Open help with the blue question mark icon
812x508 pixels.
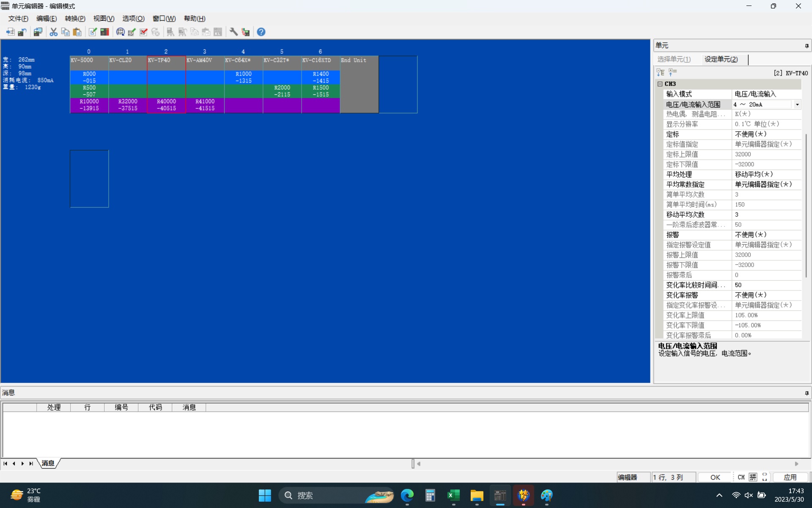pos(261,32)
